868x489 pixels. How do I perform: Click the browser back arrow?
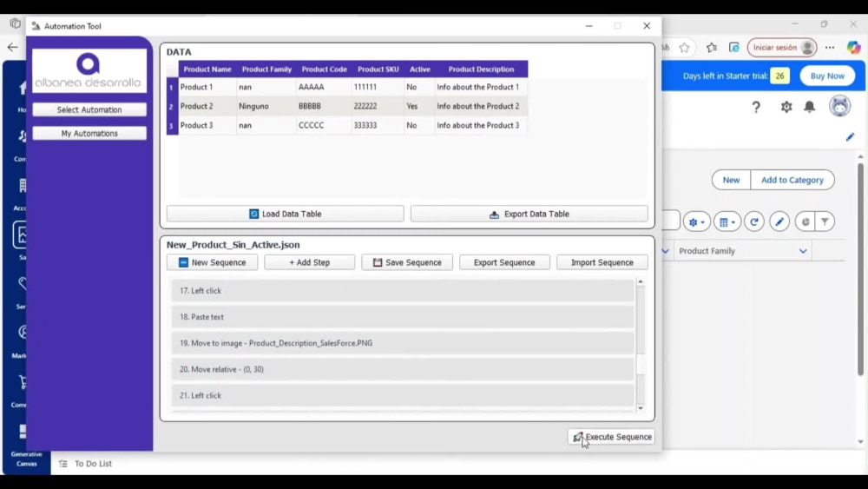pos(13,48)
